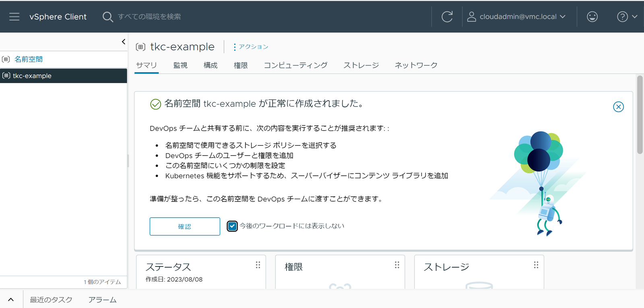Switch to the サマリ tab
Image resolution: width=644 pixels, height=308 pixels.
point(147,65)
